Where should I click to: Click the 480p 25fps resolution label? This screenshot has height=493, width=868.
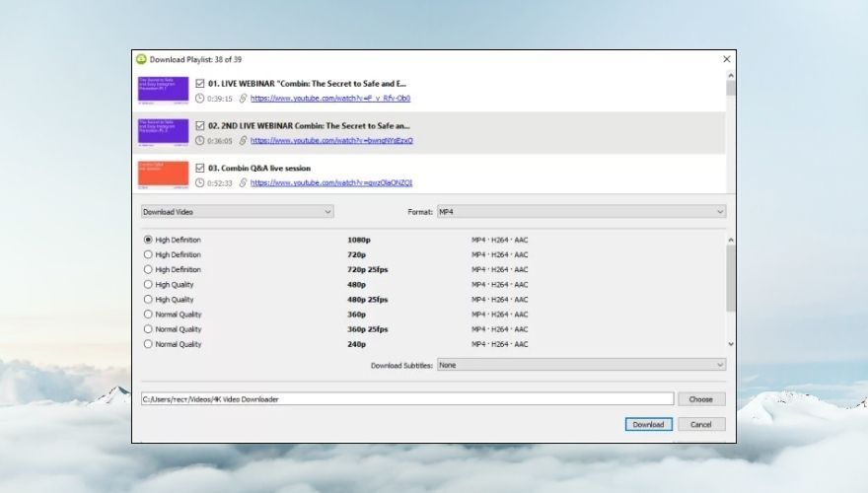pos(368,300)
